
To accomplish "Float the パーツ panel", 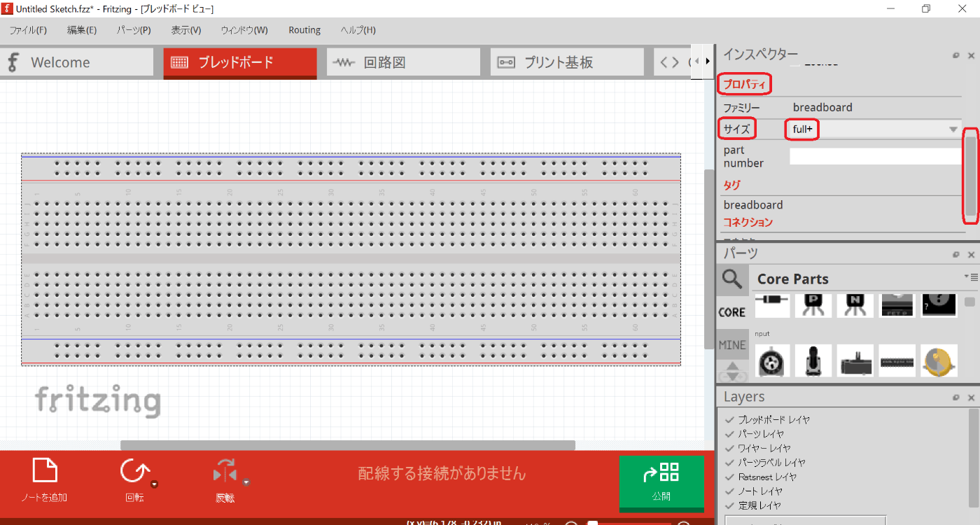I will [x=956, y=255].
